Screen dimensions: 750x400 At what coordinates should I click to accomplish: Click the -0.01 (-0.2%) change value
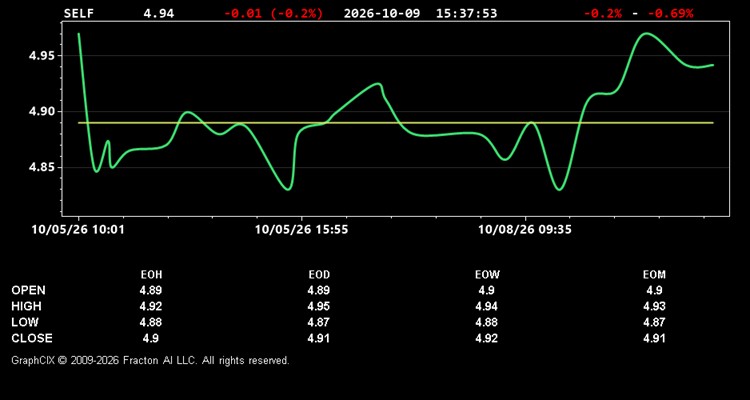pos(274,13)
